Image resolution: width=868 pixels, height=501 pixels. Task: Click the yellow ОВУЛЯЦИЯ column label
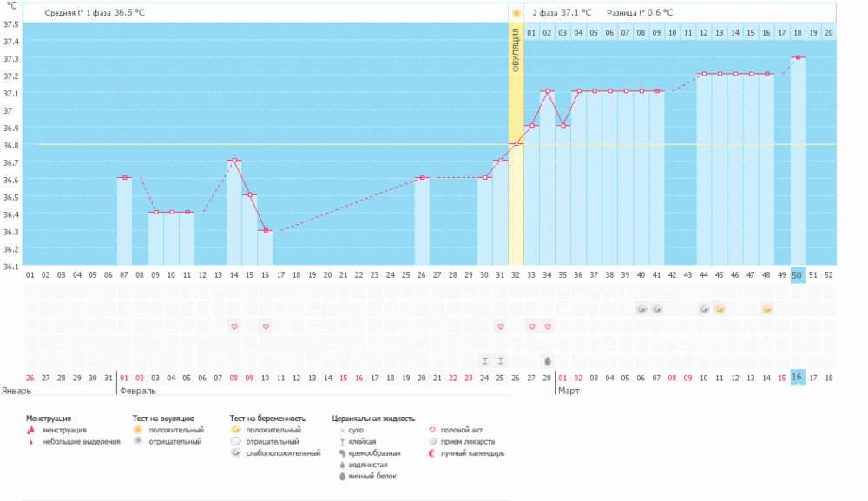pyautogui.click(x=516, y=52)
